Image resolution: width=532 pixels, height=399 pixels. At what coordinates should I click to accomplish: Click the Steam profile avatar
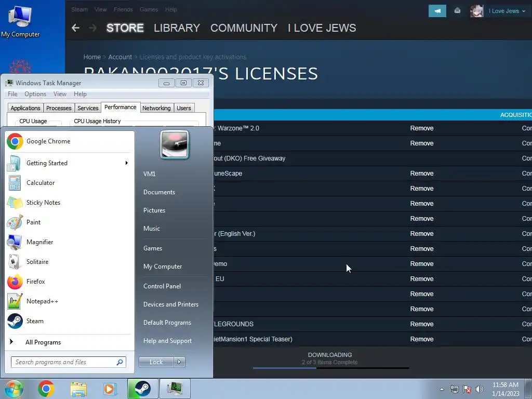[477, 11]
